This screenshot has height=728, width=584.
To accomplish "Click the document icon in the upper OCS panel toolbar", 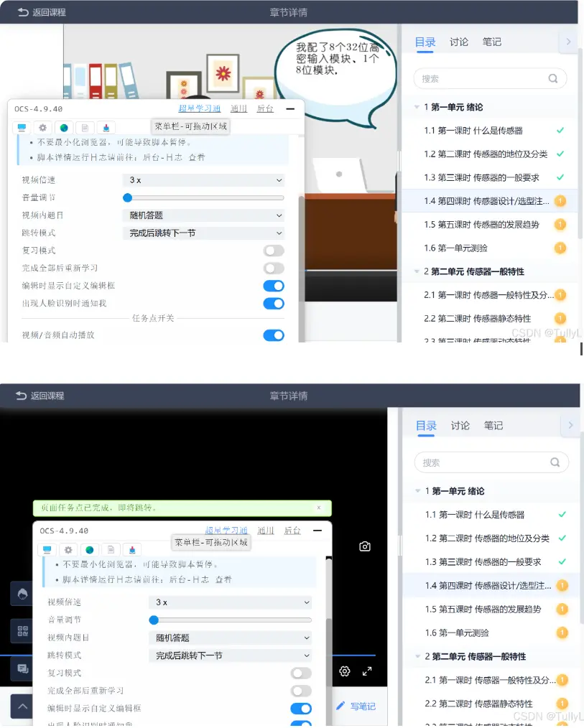I will pyautogui.click(x=85, y=127).
